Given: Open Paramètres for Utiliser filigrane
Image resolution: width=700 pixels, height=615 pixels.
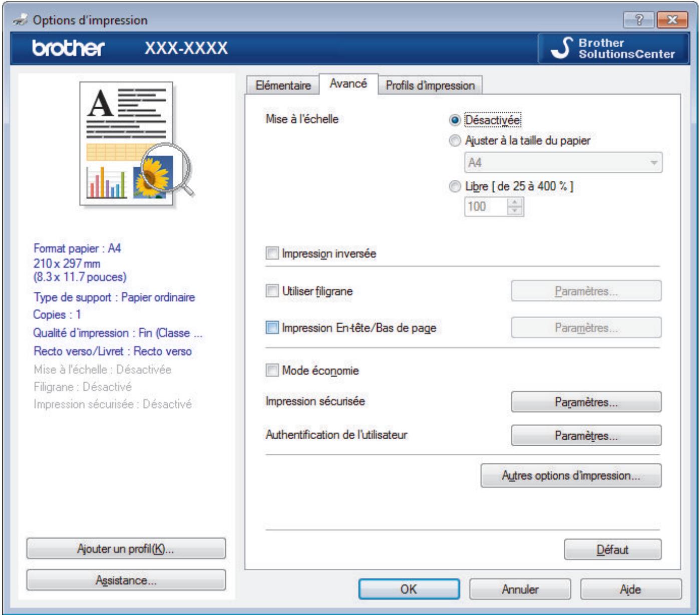Looking at the screenshot, I should tap(586, 291).
